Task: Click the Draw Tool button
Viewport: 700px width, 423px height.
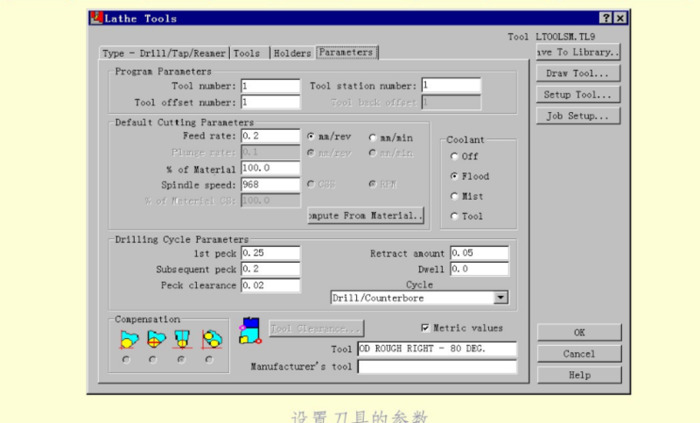Action: 577,74
